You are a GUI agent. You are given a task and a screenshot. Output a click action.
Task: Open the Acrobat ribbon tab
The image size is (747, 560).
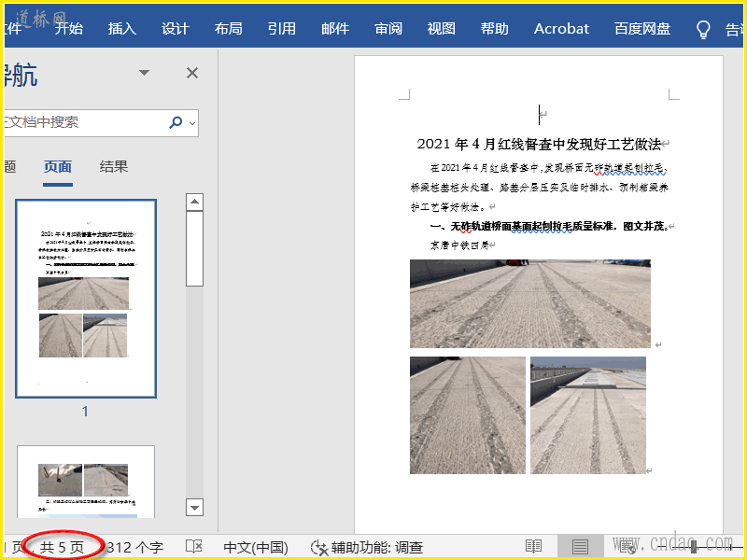[x=561, y=29]
